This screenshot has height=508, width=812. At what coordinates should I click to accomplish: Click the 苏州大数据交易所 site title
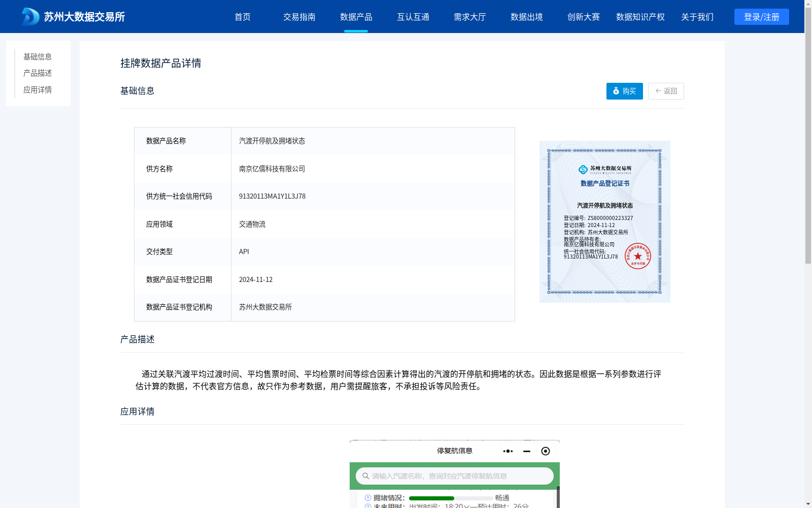84,17
